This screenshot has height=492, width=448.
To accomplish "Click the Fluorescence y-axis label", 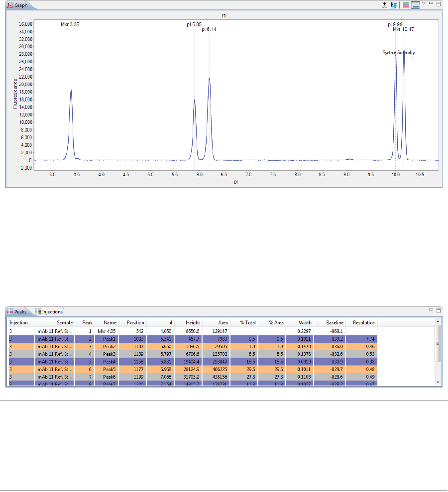I will click(15, 94).
